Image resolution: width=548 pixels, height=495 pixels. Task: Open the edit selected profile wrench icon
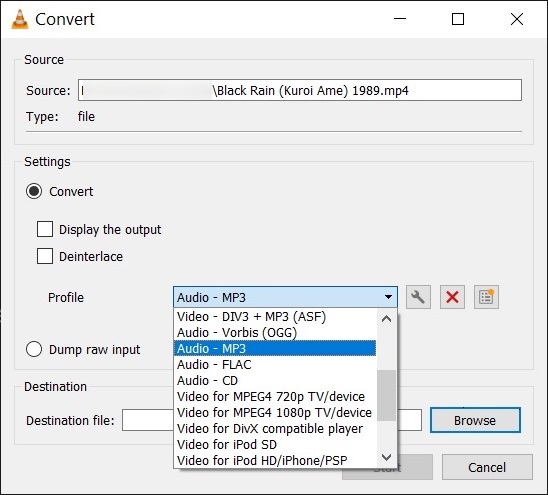[418, 297]
